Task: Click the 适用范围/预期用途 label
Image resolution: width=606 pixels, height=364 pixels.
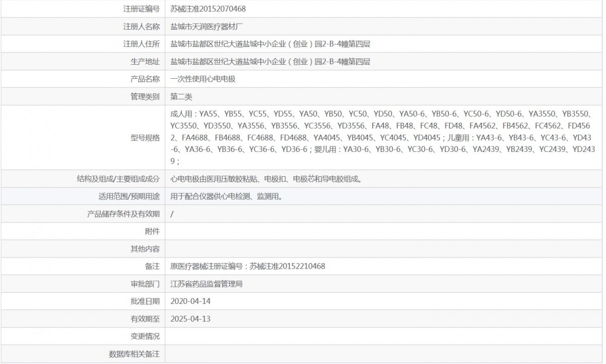Action: (129, 196)
